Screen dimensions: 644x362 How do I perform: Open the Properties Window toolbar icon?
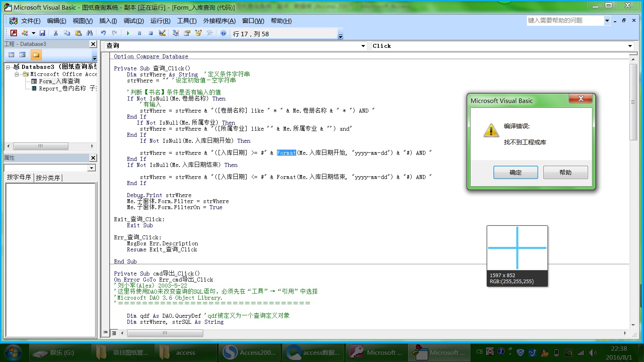(187, 33)
